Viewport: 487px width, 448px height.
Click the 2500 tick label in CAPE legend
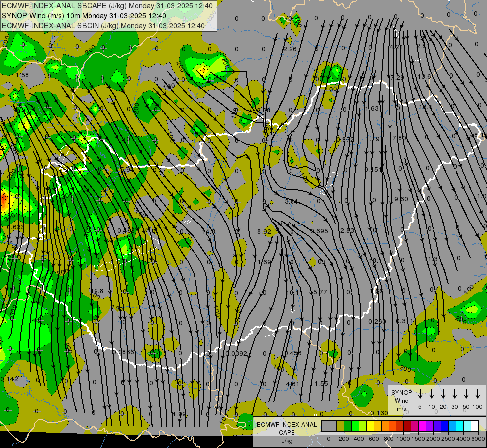tap(448, 439)
